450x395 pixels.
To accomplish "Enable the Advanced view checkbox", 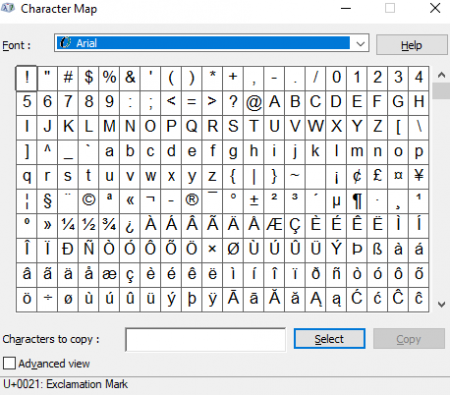I will 9,363.
